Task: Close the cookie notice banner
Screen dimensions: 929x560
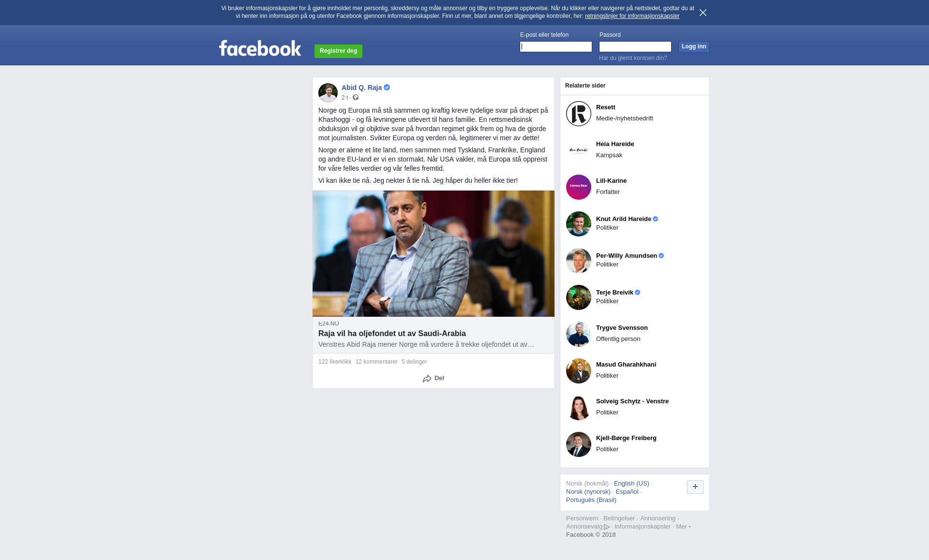Action: [x=703, y=13]
